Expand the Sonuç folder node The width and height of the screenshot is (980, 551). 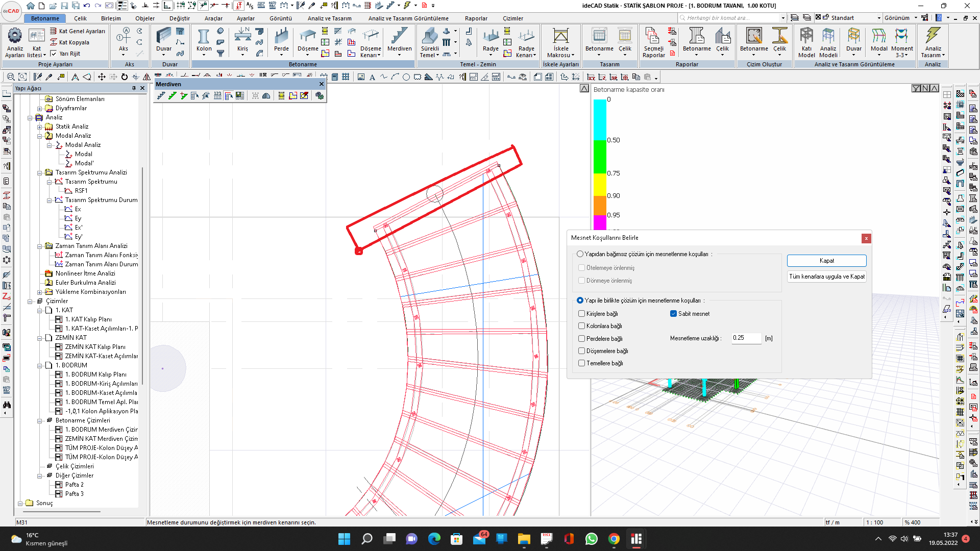[20, 504]
